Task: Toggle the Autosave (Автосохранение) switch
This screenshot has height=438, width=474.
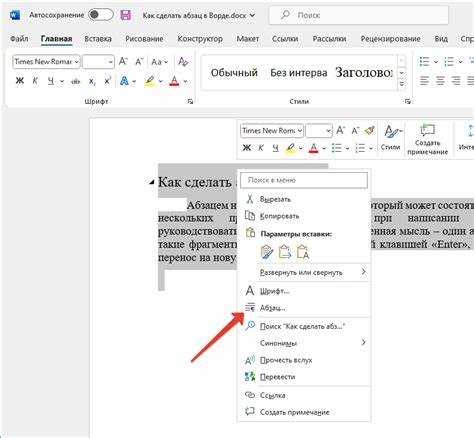Action: tap(101, 15)
